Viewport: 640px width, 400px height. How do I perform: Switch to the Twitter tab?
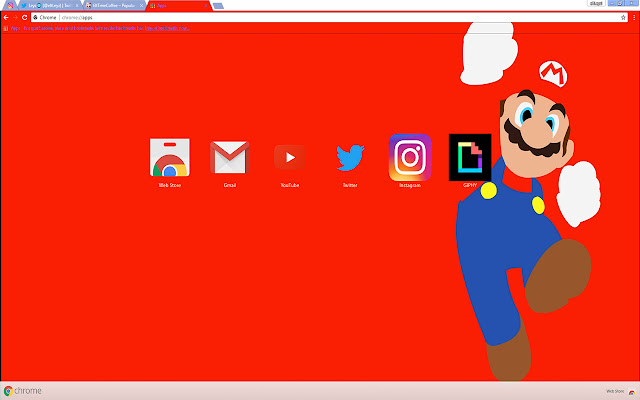coord(49,6)
